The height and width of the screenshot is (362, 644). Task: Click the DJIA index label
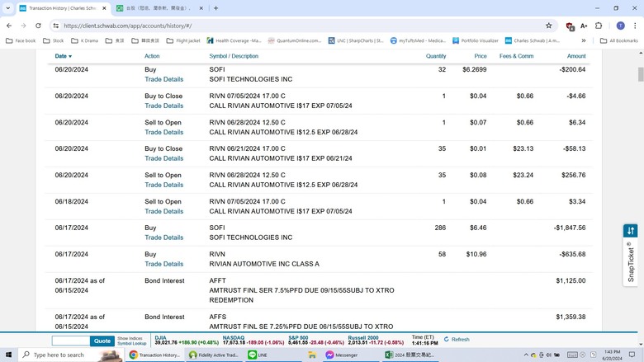click(x=161, y=337)
